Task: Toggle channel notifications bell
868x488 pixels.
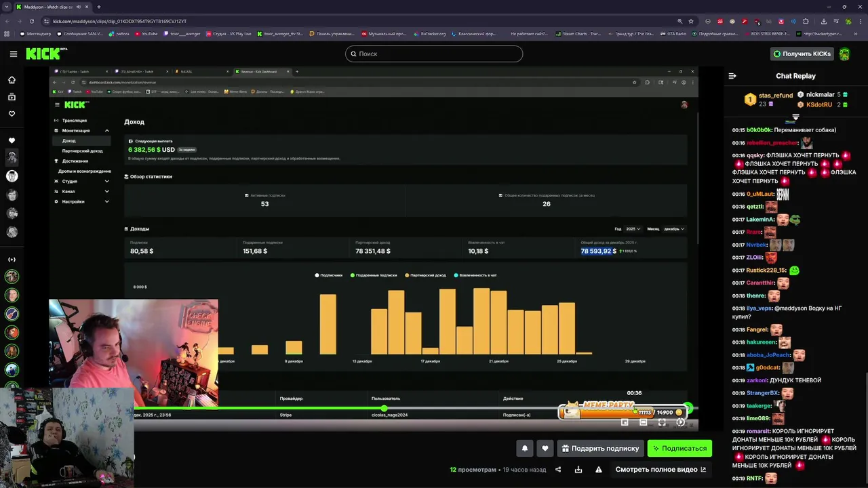Action: (525, 448)
